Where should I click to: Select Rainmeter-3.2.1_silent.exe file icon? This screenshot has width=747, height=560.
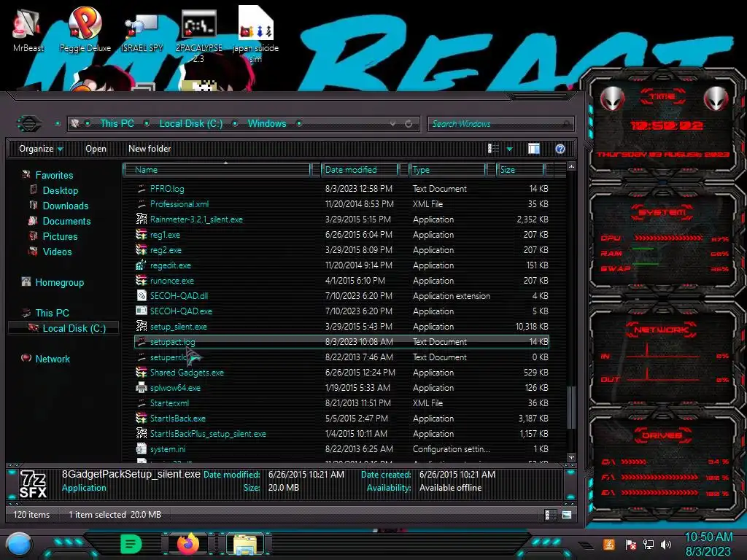tap(141, 219)
